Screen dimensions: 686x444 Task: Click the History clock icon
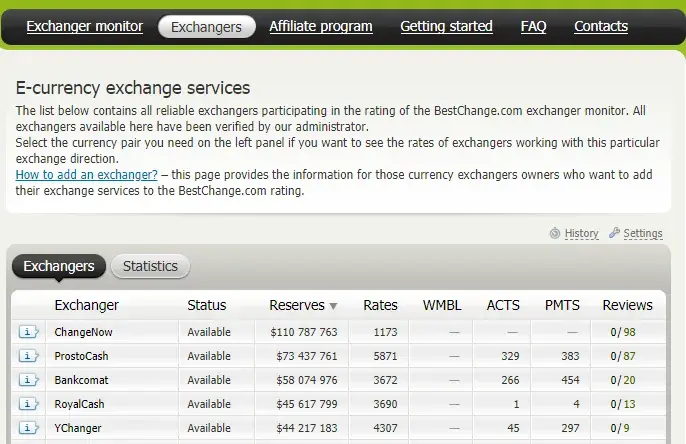click(555, 234)
